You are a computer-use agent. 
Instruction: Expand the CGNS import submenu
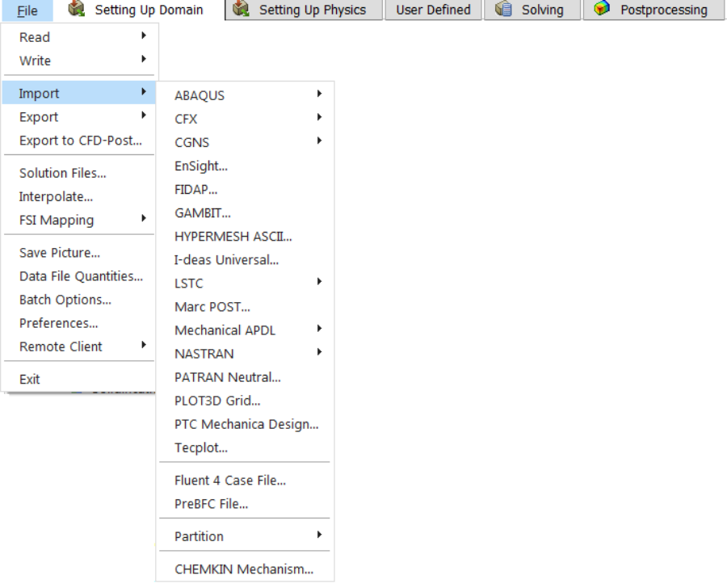click(245, 142)
